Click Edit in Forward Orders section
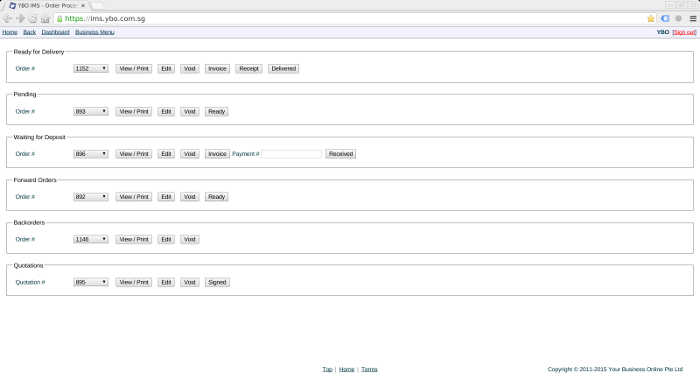The width and height of the screenshot is (700, 382). [x=166, y=197]
